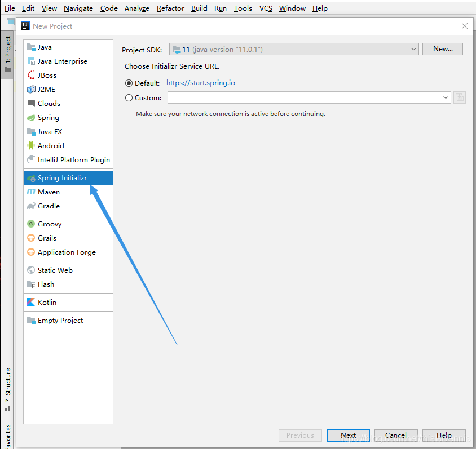476x449 pixels.
Task: Select J2ME from the list
Action: (68, 90)
